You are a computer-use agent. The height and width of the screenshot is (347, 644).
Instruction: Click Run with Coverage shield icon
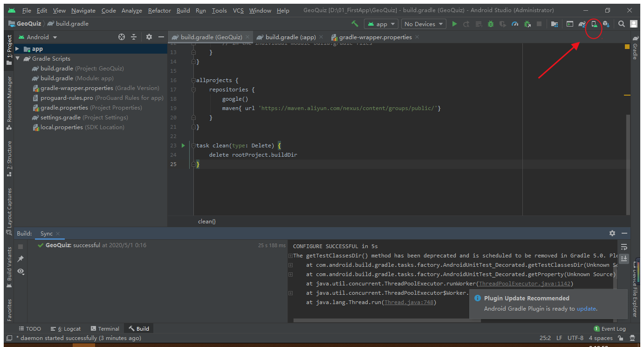click(503, 24)
